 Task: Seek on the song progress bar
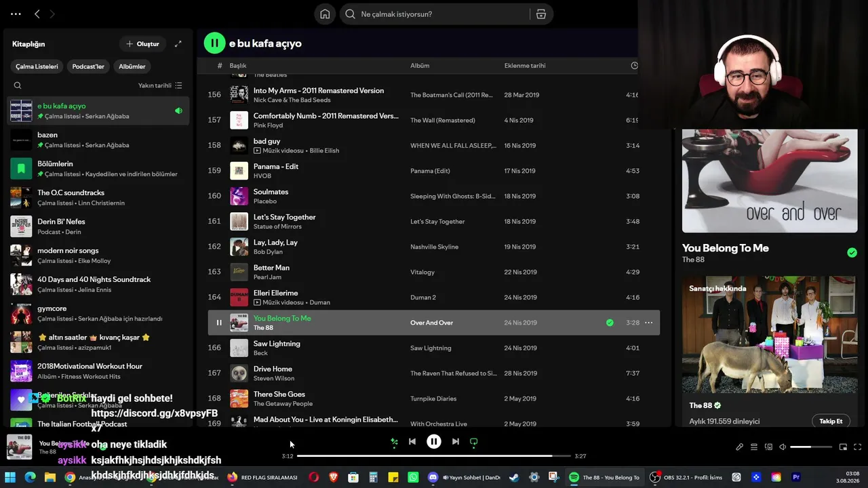[x=434, y=456]
